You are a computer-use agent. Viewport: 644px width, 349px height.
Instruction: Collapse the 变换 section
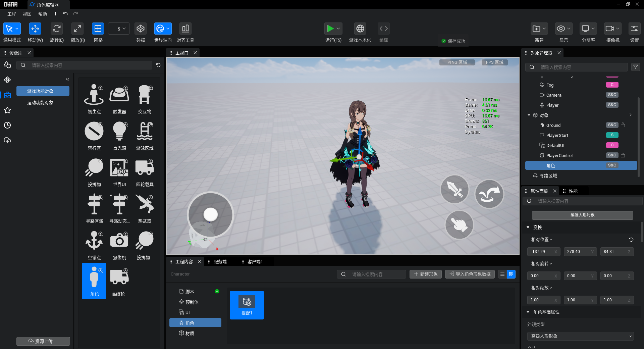(528, 228)
